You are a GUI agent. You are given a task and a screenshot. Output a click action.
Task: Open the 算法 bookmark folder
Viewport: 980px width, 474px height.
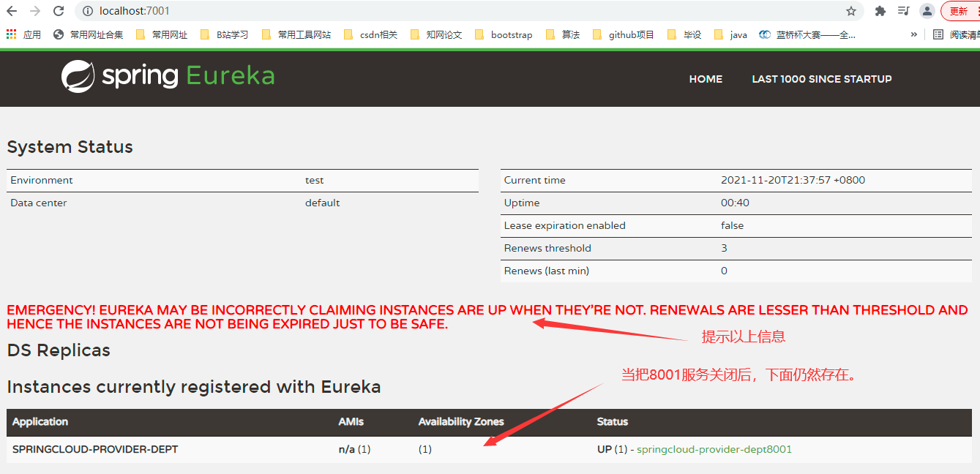(563, 34)
